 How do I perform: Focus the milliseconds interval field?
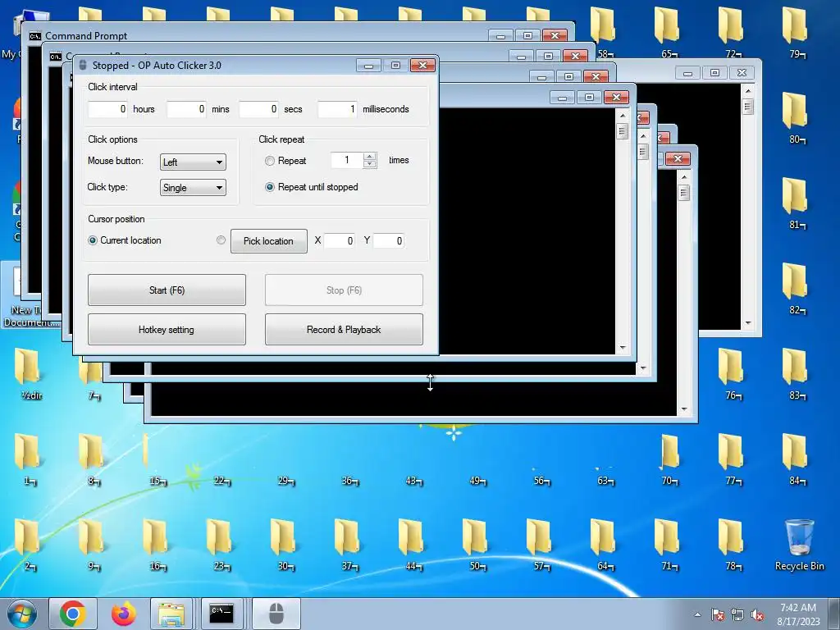pyautogui.click(x=337, y=109)
